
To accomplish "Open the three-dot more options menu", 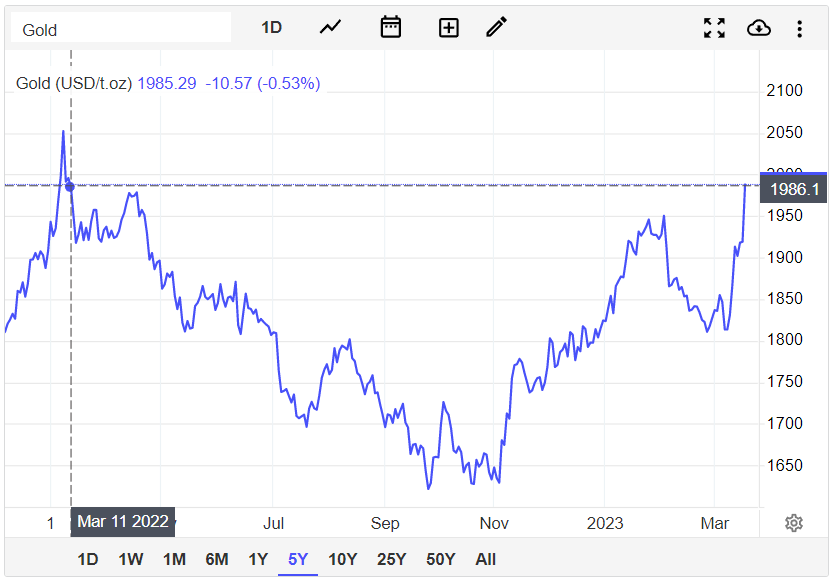I will pyautogui.click(x=799, y=28).
